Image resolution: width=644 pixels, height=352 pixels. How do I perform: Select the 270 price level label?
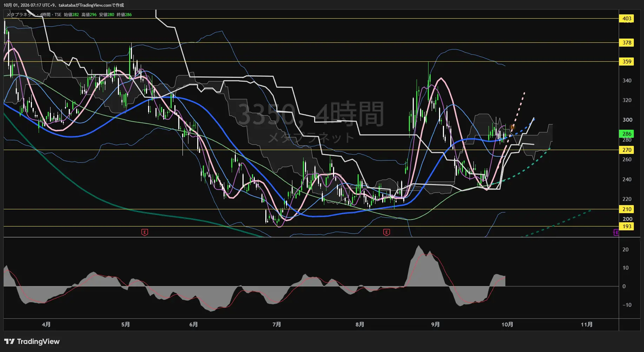pyautogui.click(x=627, y=150)
